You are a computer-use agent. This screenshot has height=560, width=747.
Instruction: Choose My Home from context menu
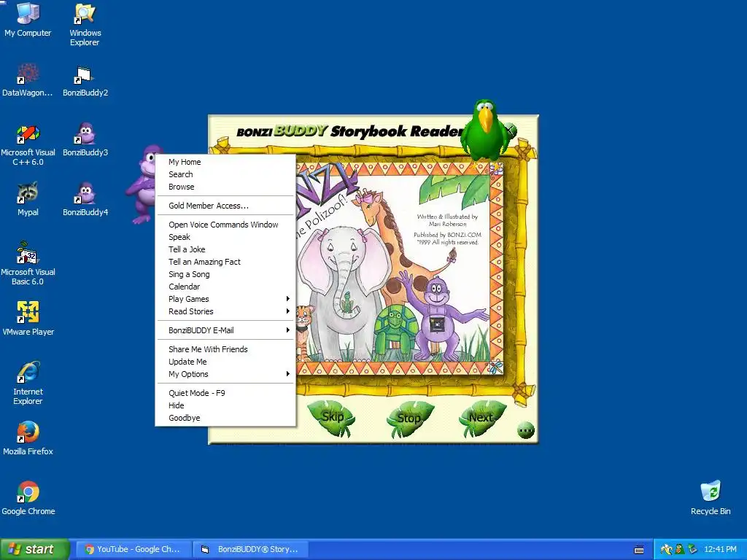[x=225, y=162]
